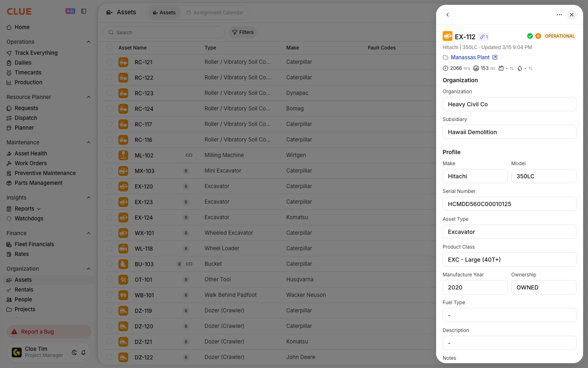This screenshot has height=368, width=588.
Task: Select the Assets tab
Action: [164, 13]
